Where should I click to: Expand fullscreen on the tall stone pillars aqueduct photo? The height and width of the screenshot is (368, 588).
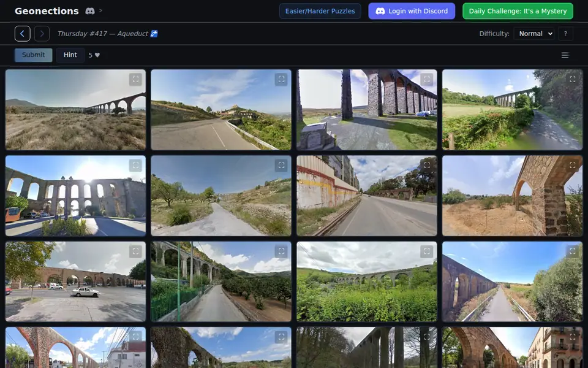[x=427, y=79]
